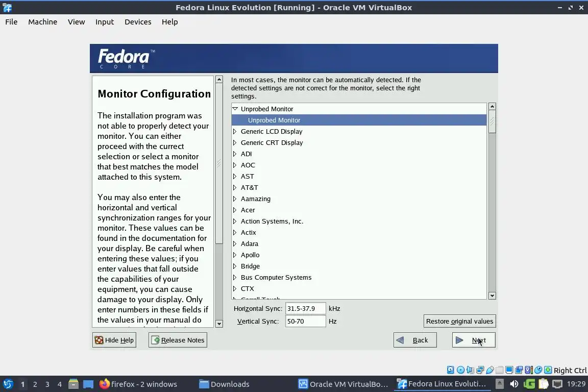
Task: Open the File menu
Action: 11,22
